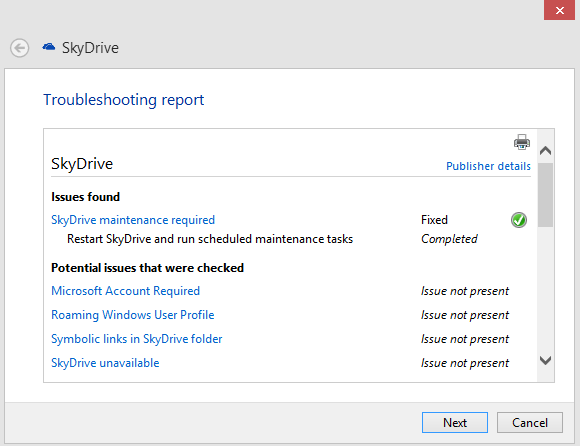Click the SkyDrive cloud icon in title
This screenshot has width=581, height=446.
pos(49,47)
